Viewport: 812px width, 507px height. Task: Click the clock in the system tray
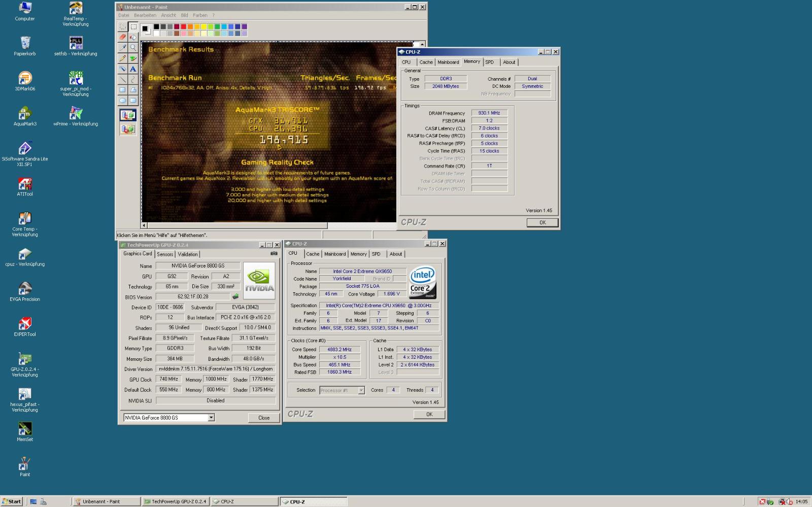[x=801, y=501]
